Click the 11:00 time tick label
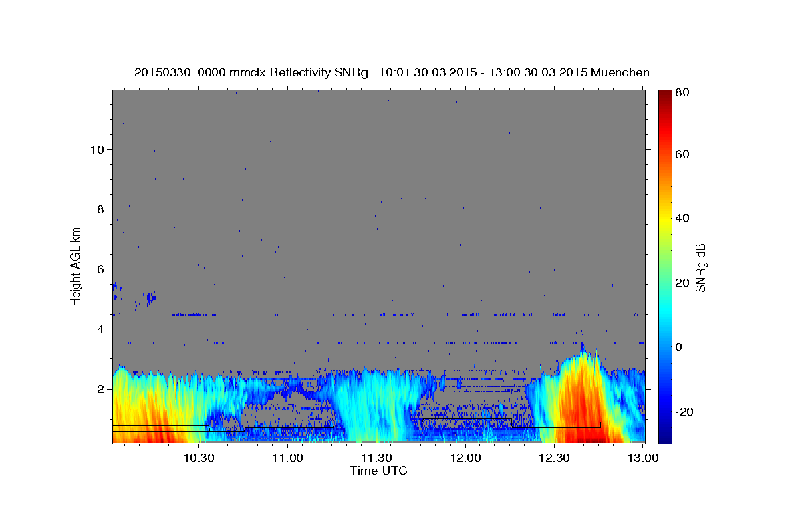 [x=288, y=458]
